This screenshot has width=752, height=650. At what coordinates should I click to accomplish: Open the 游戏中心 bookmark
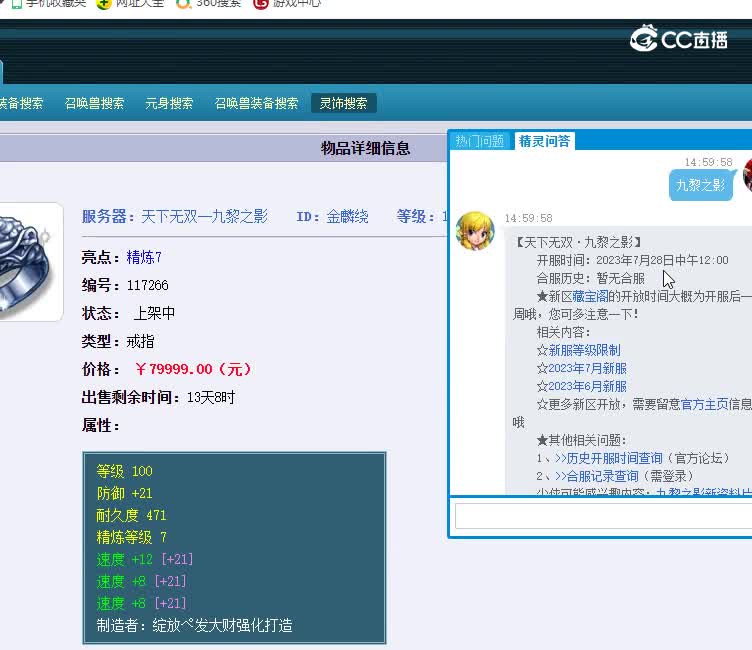(288, 4)
